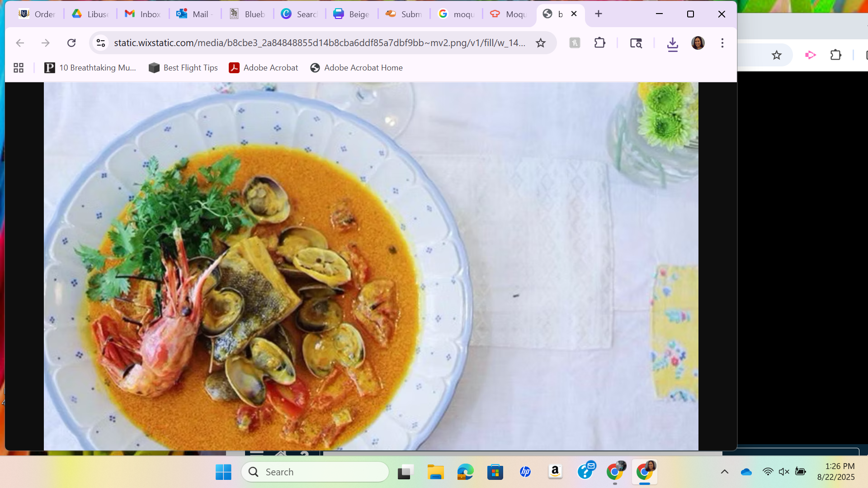Open Wi-Fi network settings in tray

tap(768, 472)
